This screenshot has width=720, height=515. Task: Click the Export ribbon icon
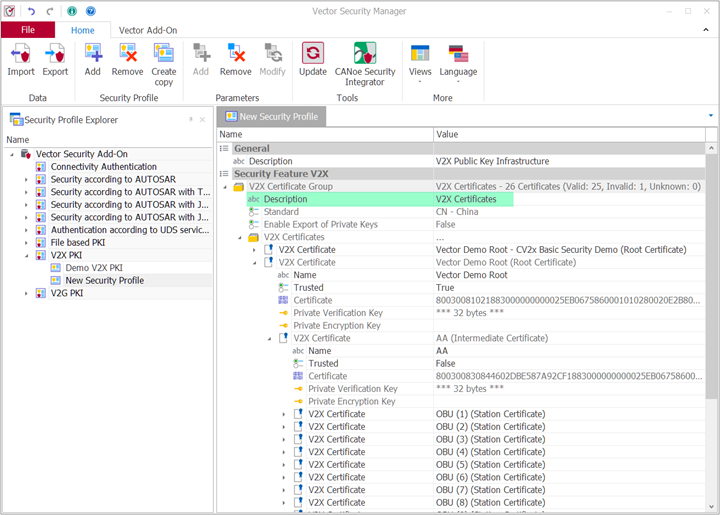55,54
